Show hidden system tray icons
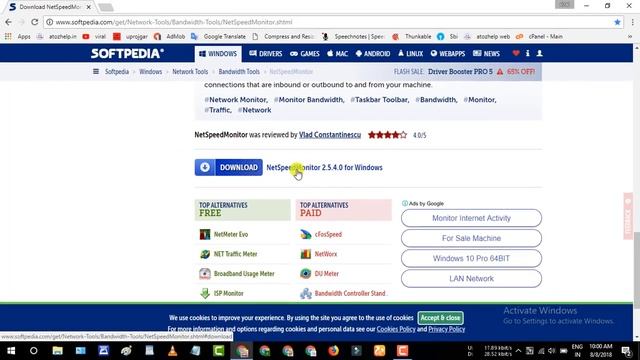 (x=518, y=351)
